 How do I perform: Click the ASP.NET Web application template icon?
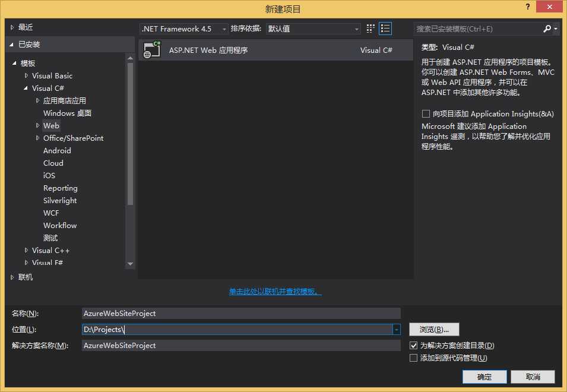[152, 50]
